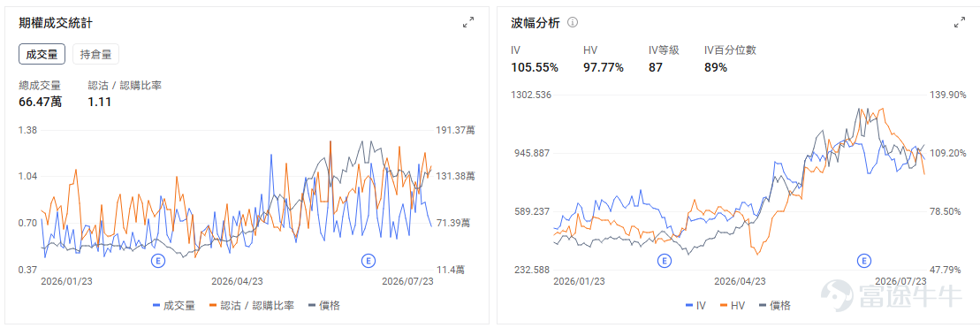Click the 1.38 ratio axis label
Image resolution: width=980 pixels, height=328 pixels.
(29, 130)
